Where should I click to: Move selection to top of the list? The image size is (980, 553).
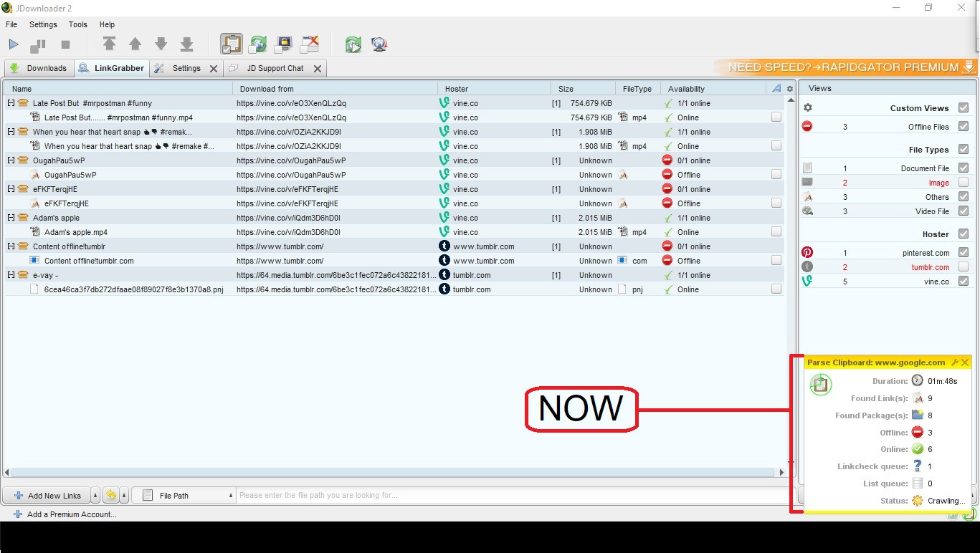pos(109,44)
